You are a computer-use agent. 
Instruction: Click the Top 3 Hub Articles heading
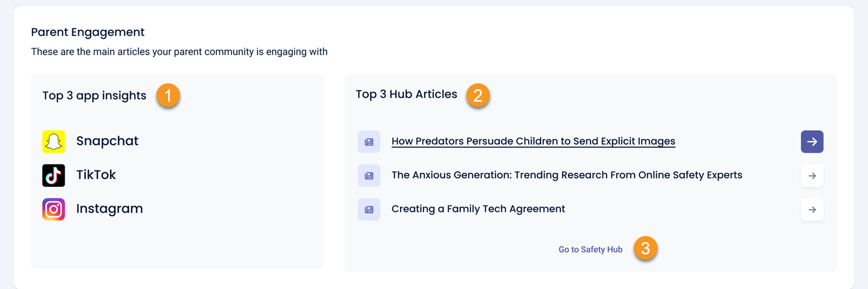[x=406, y=95]
